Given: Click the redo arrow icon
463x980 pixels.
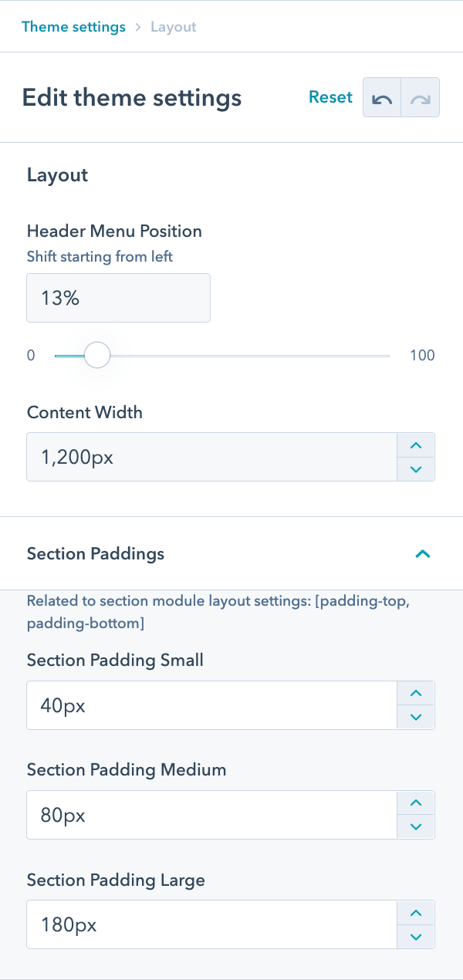Looking at the screenshot, I should coord(419,97).
